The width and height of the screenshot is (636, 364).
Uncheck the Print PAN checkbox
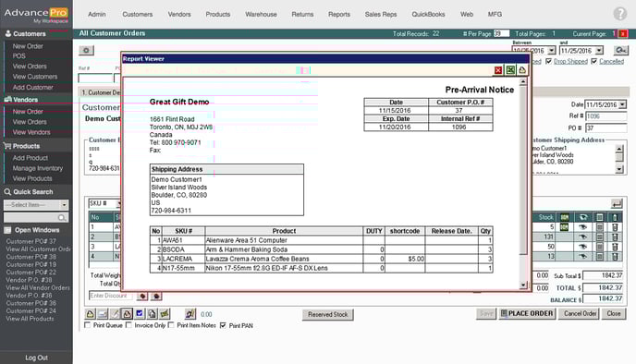pos(223,325)
